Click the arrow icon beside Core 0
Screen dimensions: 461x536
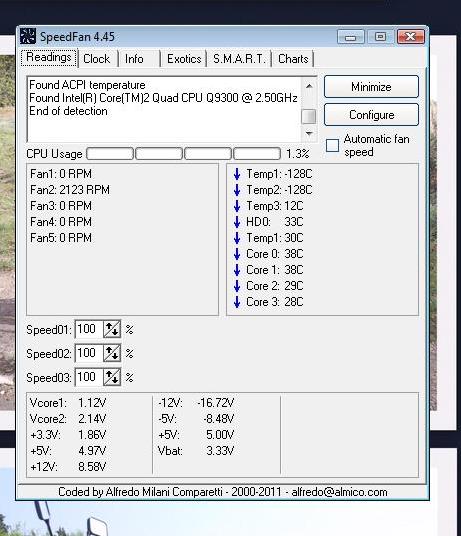(237, 254)
